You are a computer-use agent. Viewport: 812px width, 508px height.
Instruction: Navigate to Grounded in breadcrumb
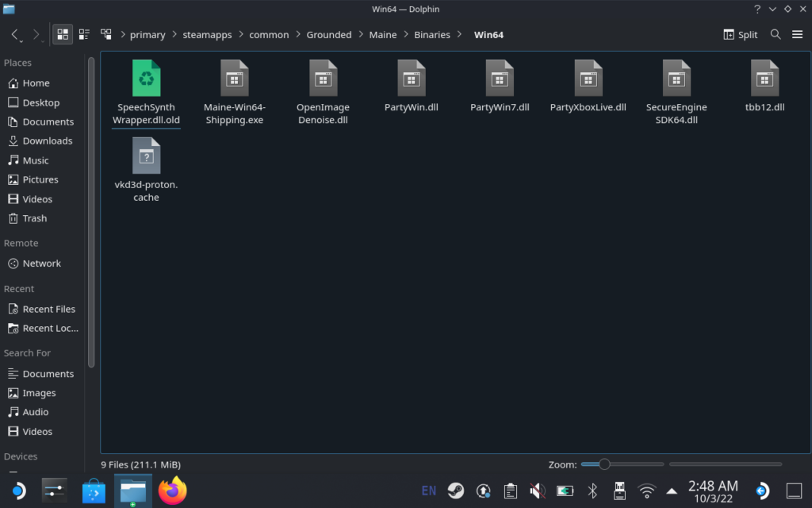tap(329, 35)
